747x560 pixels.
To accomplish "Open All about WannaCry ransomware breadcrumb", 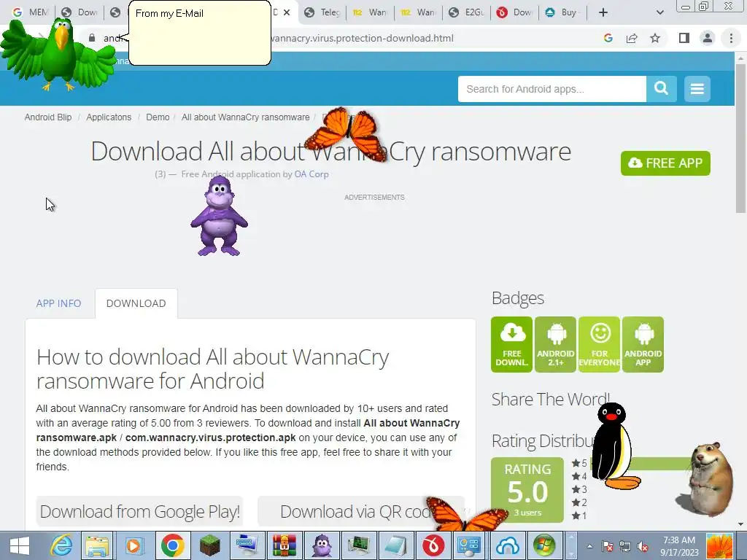I will point(245,117).
